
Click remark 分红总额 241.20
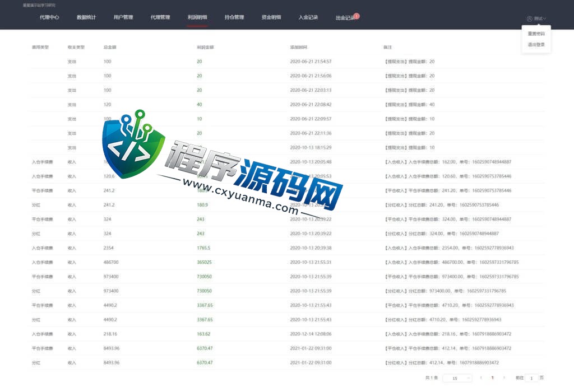441,205
